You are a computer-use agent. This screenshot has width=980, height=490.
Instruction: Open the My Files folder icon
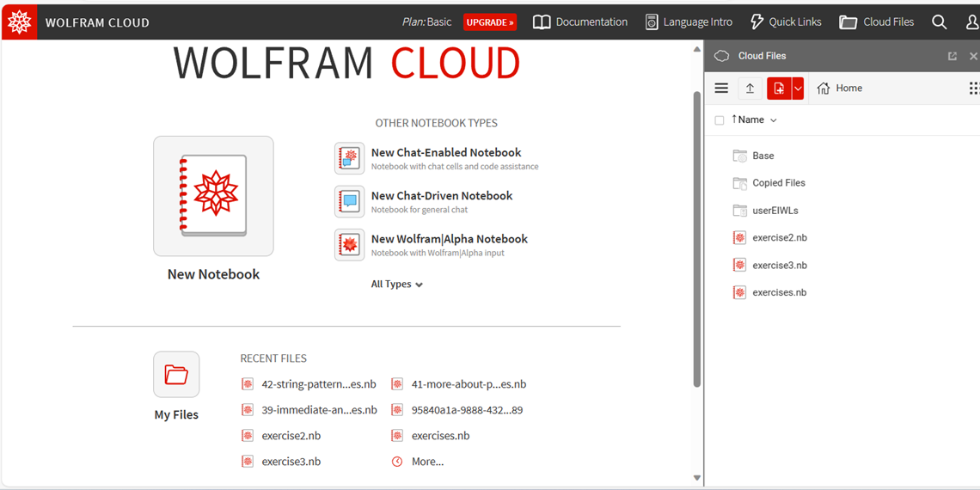point(176,374)
